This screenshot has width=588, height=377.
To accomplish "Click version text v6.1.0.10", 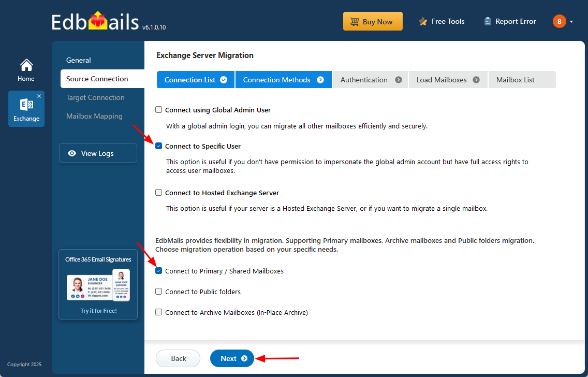I will [154, 27].
